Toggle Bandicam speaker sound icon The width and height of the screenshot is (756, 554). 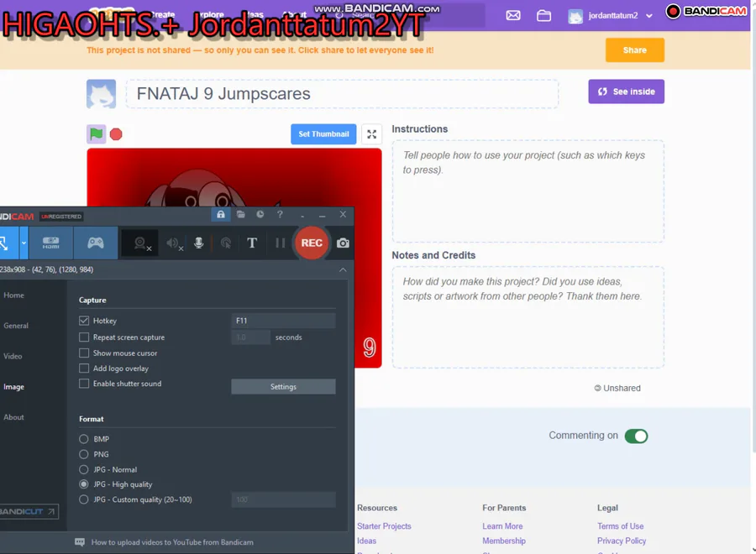174,243
